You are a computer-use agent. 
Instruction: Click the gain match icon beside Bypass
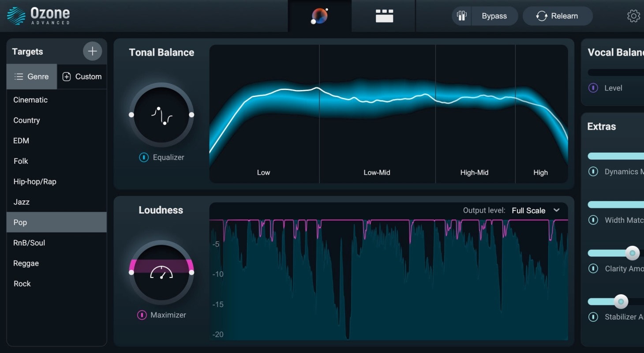pyautogui.click(x=462, y=16)
